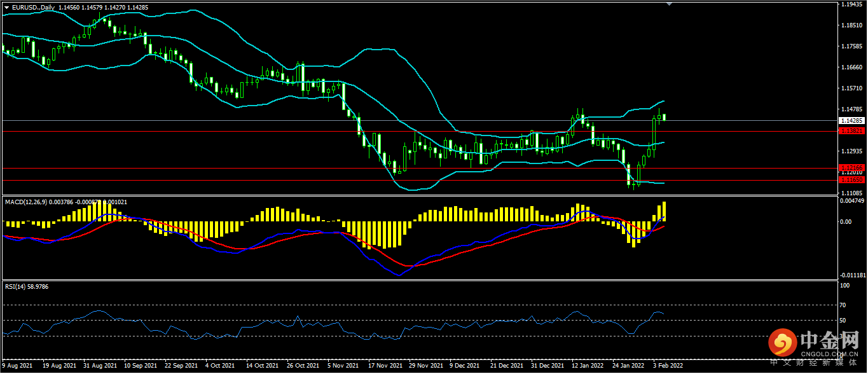Click the RSI scale value 70
Image resolution: width=868 pixels, height=374 pixels.
pos(844,306)
